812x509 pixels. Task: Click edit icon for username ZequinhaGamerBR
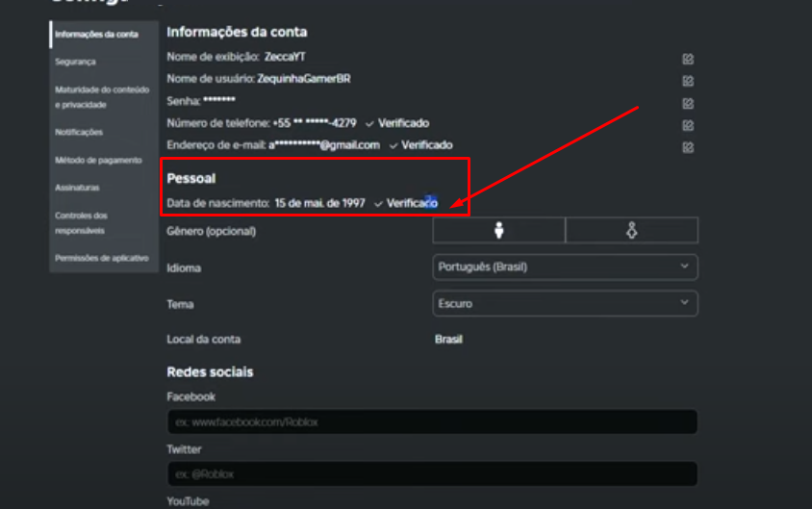click(688, 81)
